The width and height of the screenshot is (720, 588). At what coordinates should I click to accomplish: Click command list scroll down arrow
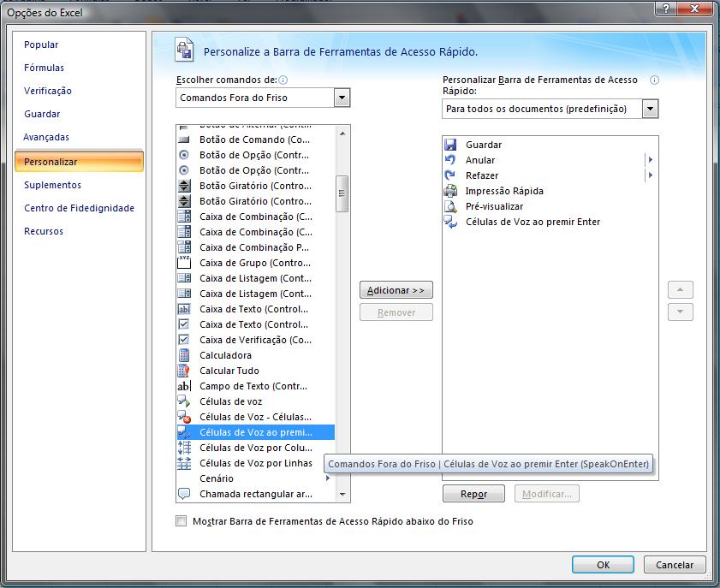point(342,495)
